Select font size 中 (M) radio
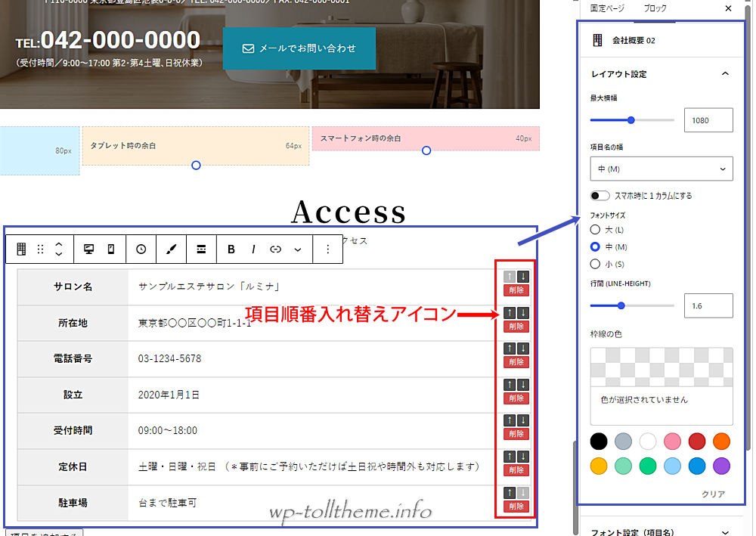Image resolution: width=756 pixels, height=536 pixels. [596, 246]
